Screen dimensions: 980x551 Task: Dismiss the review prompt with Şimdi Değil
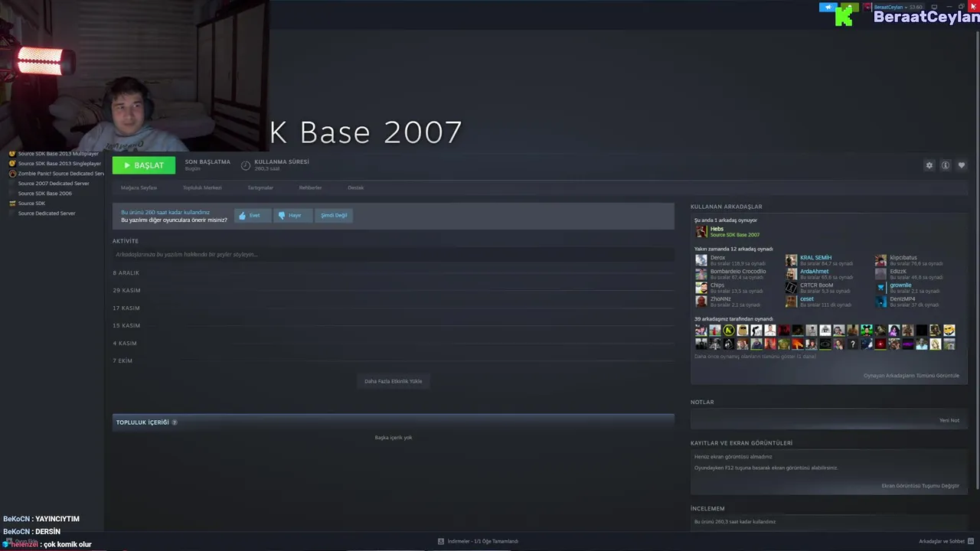(334, 216)
